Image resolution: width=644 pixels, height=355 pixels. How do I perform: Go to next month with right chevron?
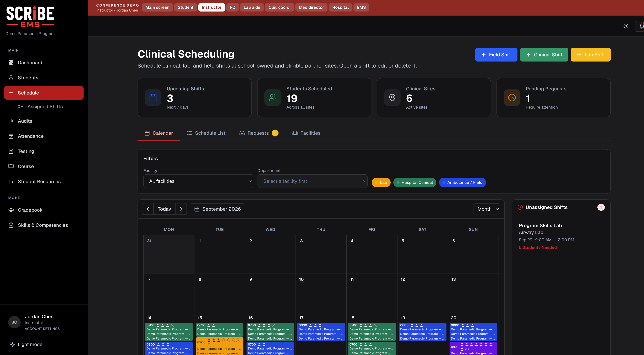click(x=181, y=209)
